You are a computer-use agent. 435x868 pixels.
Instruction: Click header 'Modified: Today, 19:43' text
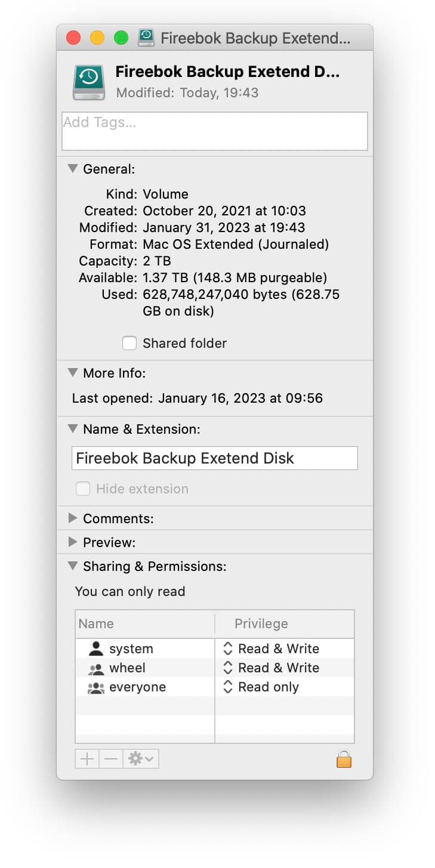[x=187, y=93]
